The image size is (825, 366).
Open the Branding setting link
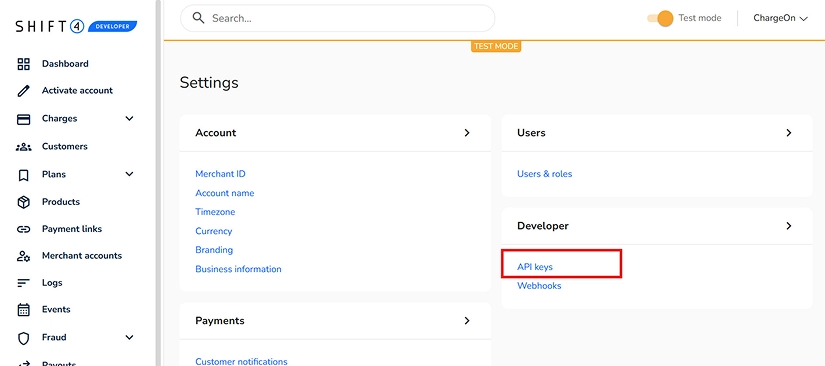[214, 250]
